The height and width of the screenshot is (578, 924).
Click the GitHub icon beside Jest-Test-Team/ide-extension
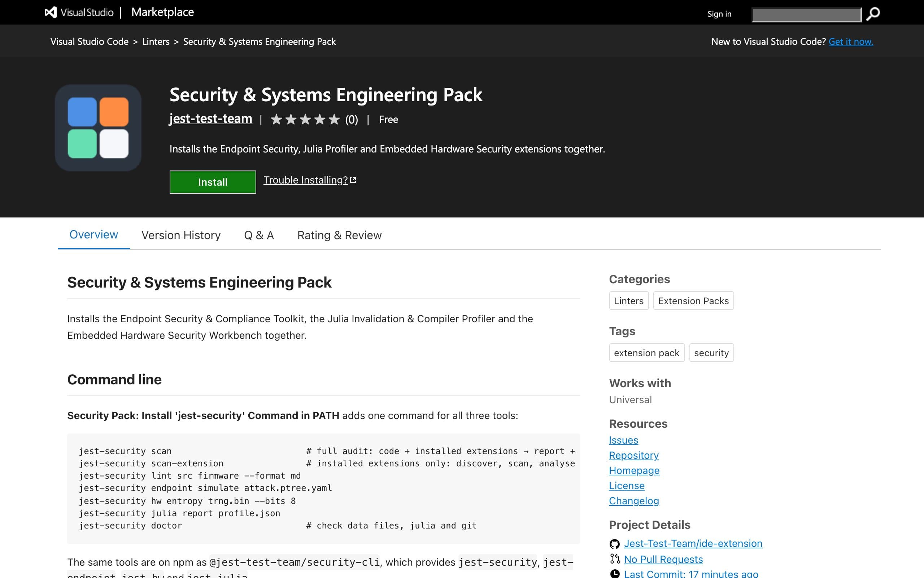614,544
